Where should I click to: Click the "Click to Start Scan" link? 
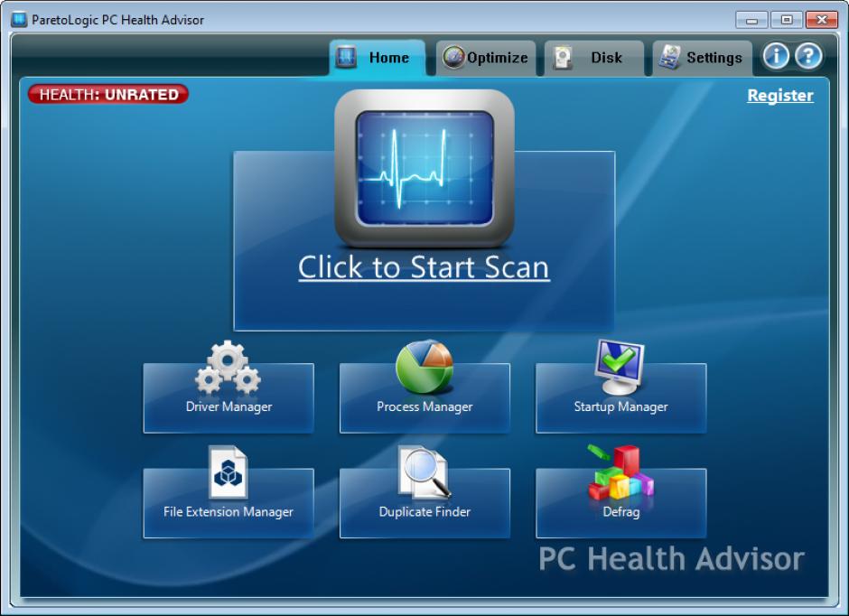pos(424,267)
